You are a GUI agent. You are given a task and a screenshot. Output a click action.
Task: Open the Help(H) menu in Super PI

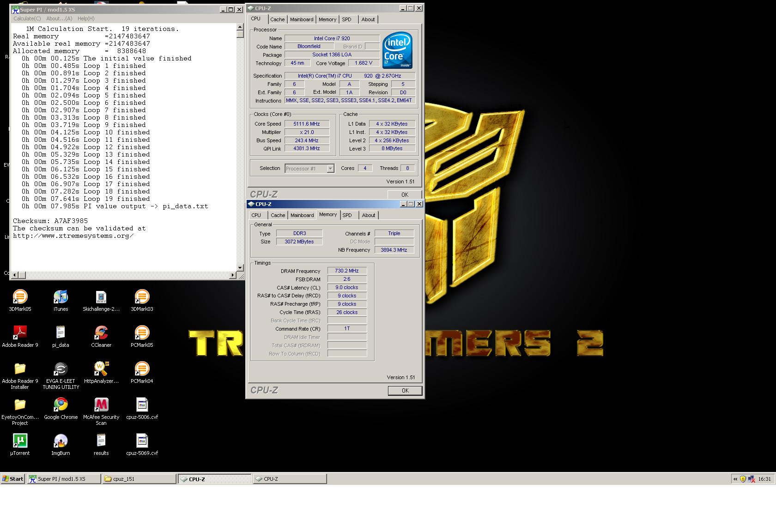86,18
